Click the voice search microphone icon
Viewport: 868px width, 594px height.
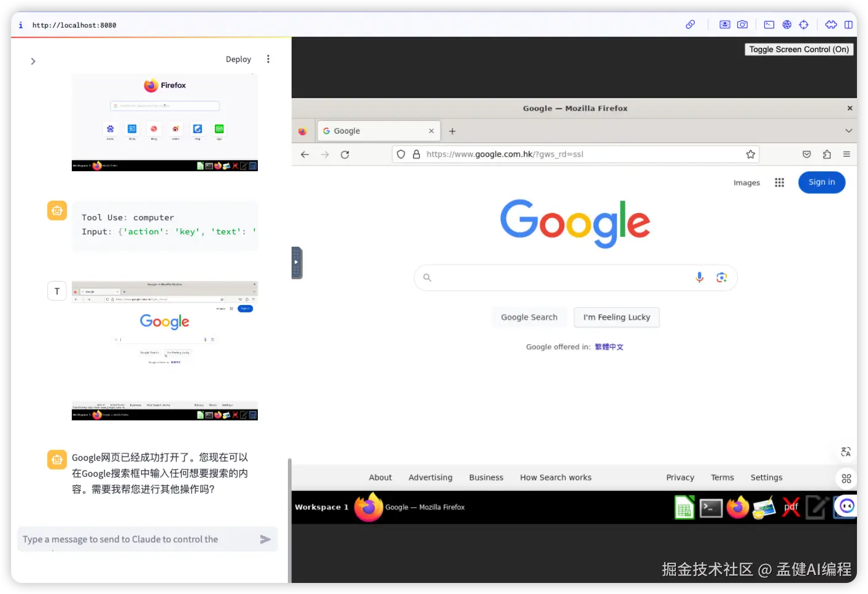pos(699,277)
